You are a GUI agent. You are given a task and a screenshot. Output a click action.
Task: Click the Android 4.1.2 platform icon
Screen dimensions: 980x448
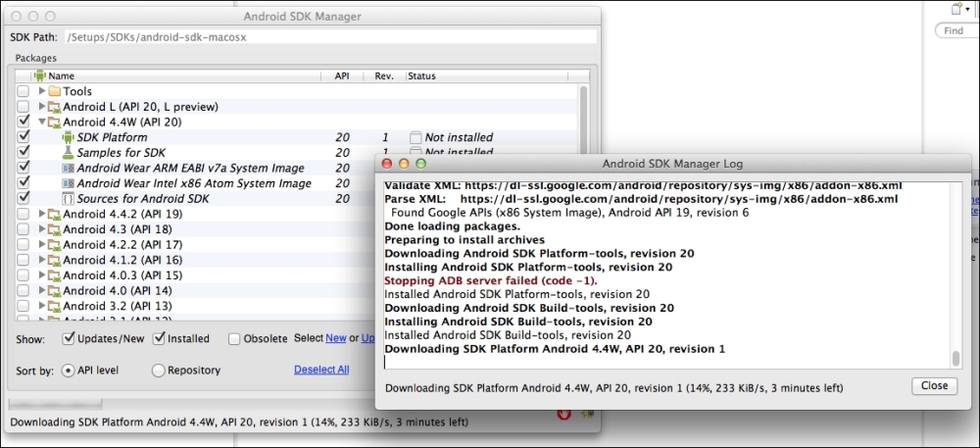click(54, 260)
